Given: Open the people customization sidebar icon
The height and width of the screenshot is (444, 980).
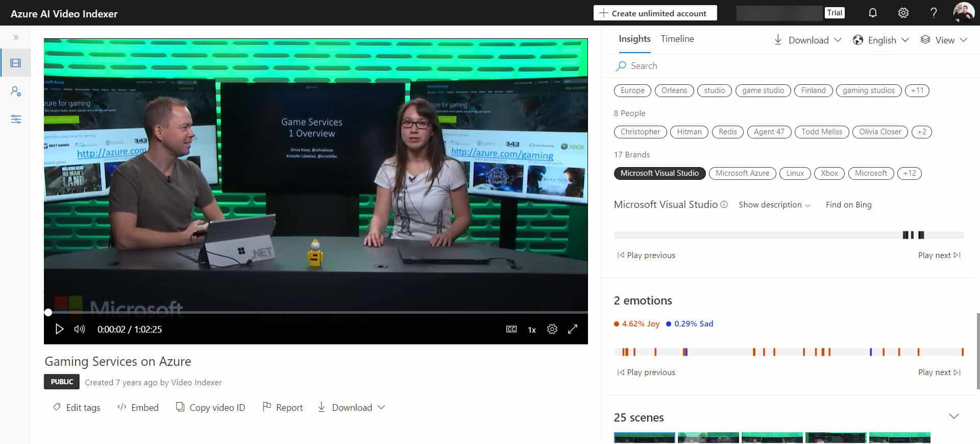Looking at the screenshot, I should tap(16, 91).
